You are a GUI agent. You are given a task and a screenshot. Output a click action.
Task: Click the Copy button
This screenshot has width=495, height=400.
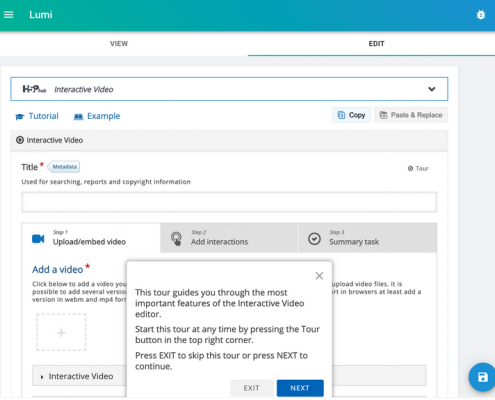351,115
